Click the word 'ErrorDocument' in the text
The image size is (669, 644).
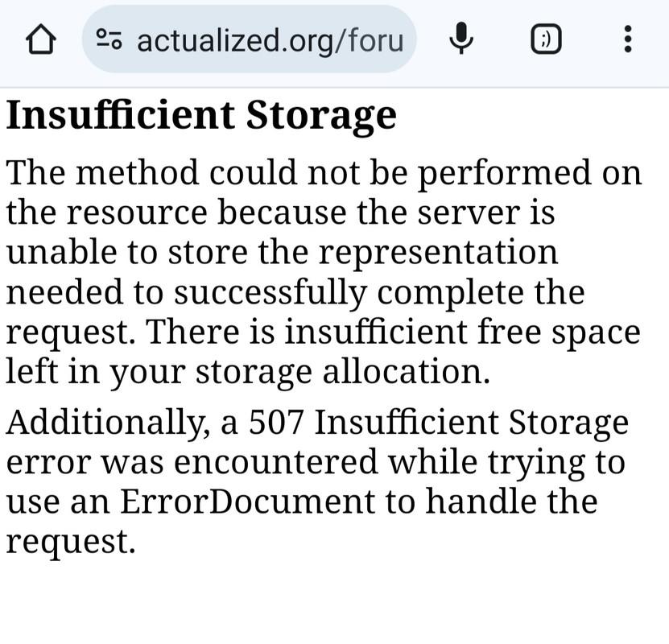coord(247,502)
